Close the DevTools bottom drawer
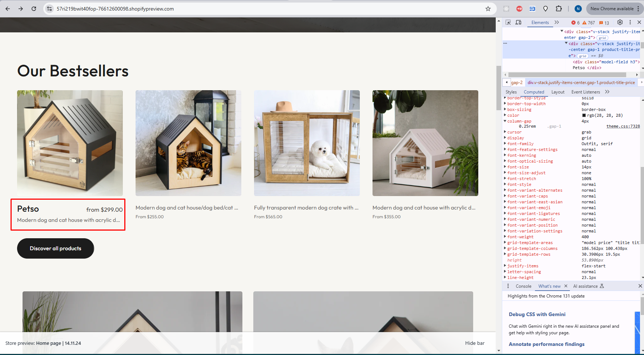 (640, 286)
